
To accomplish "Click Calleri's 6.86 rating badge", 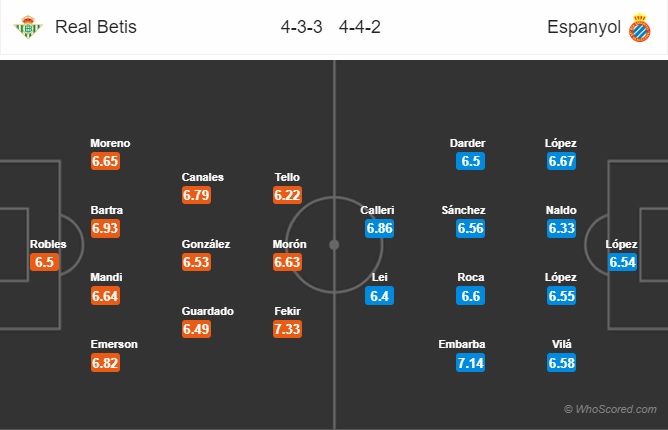I will 380,229.
